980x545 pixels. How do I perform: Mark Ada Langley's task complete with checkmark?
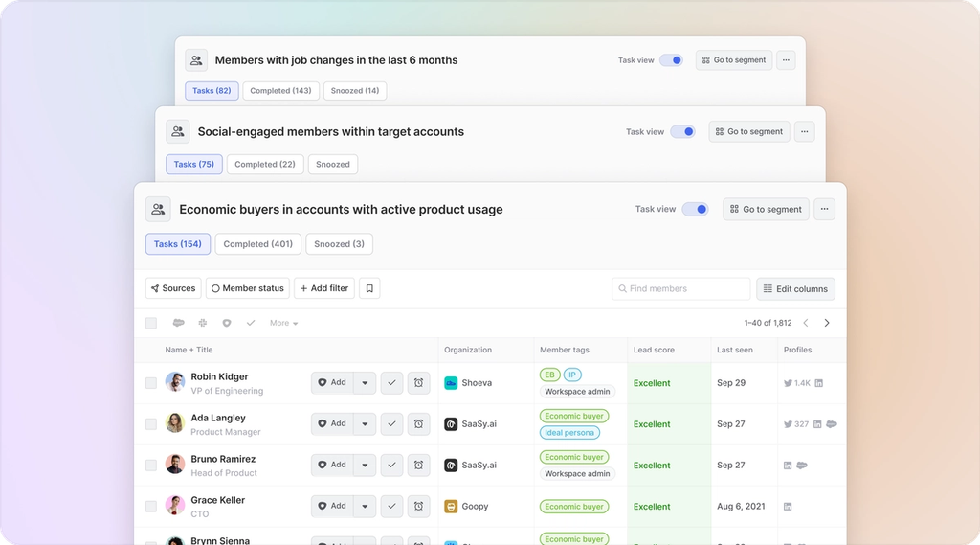[x=391, y=423]
